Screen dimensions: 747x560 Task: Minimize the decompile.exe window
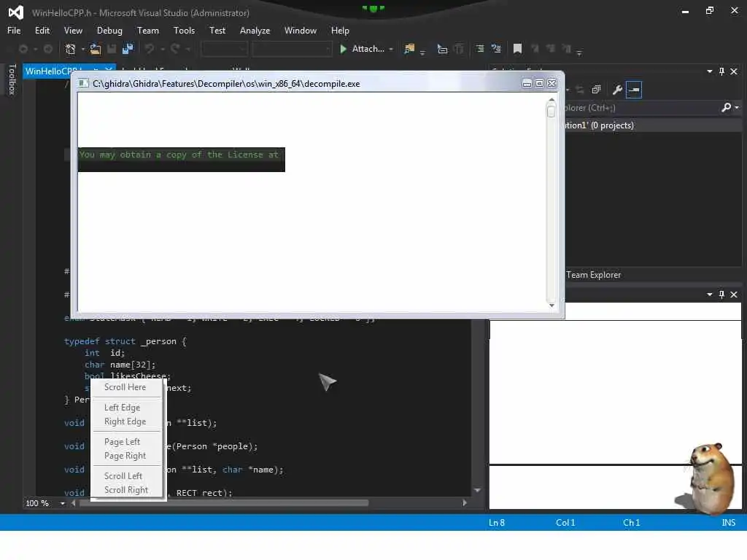[x=527, y=84]
